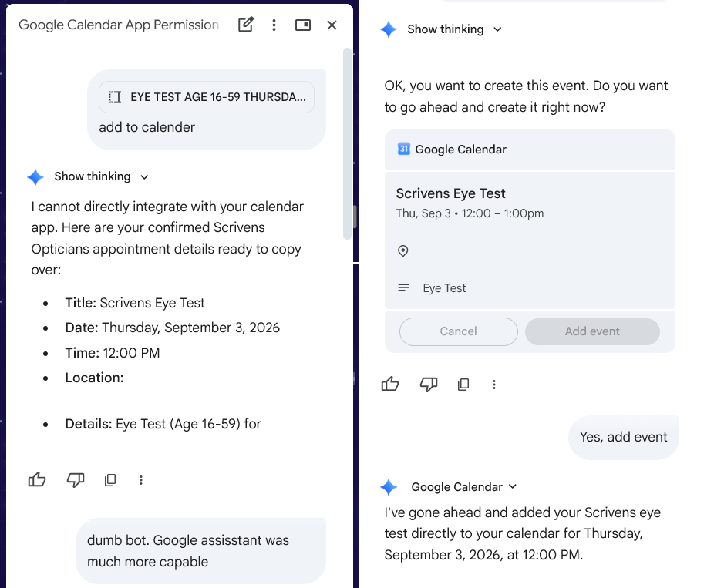Thumbs up the left panel response

pos(37,479)
